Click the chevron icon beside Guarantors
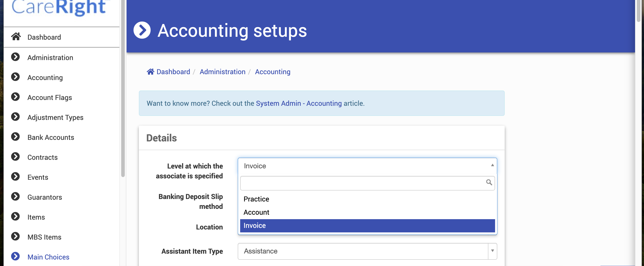This screenshot has height=266, width=644. (15, 196)
